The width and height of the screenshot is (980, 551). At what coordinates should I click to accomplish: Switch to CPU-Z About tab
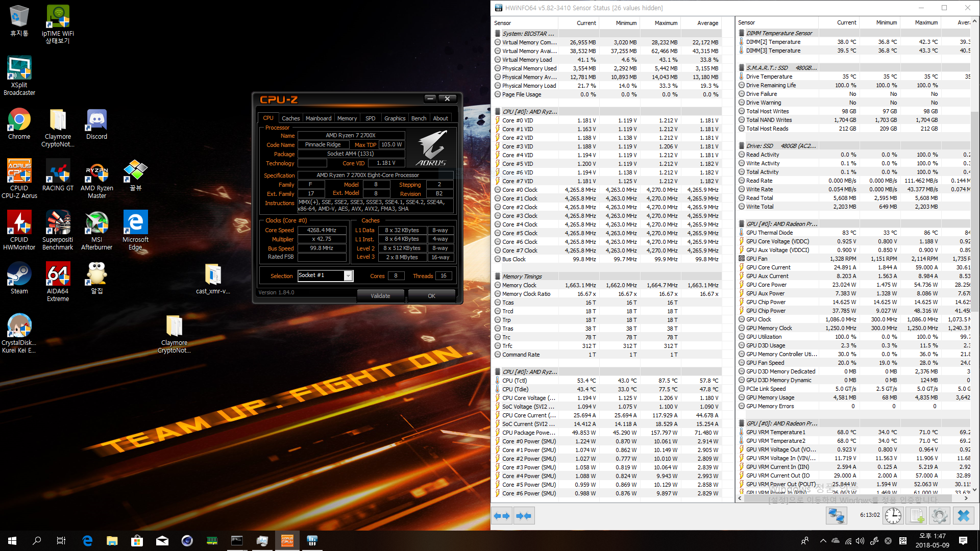(440, 118)
